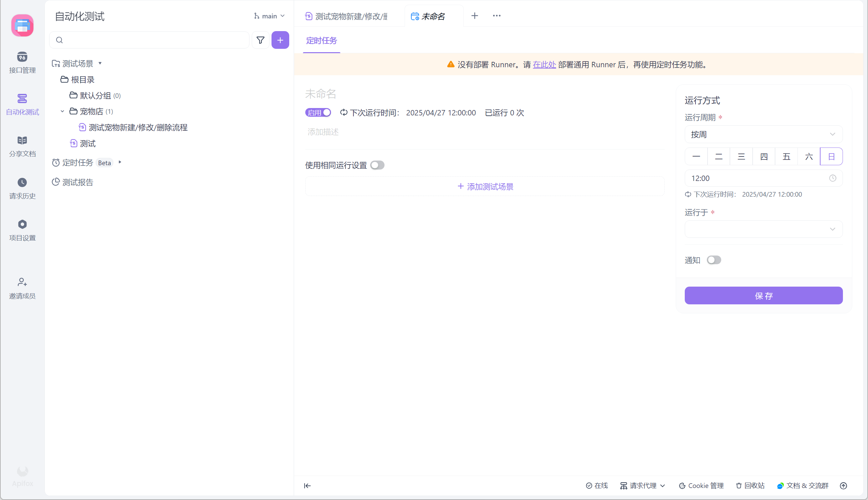Screen dimensions: 868x500
Task: Click the purple plus add button
Action: coord(280,40)
